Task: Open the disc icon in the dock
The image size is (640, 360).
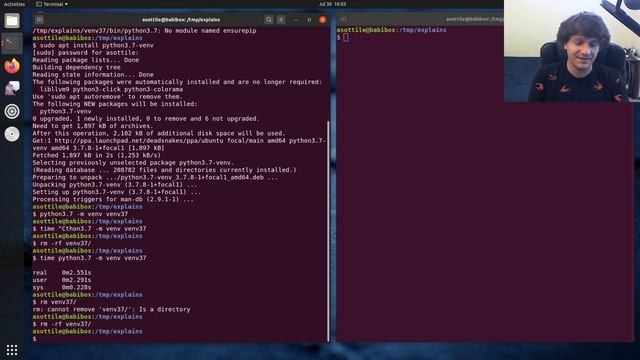Action: click(12, 134)
